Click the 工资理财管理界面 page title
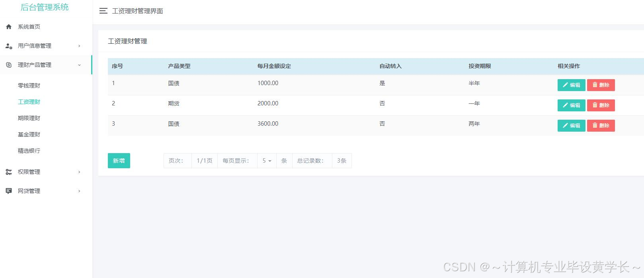Screen dimensions: 644x278 [x=138, y=11]
